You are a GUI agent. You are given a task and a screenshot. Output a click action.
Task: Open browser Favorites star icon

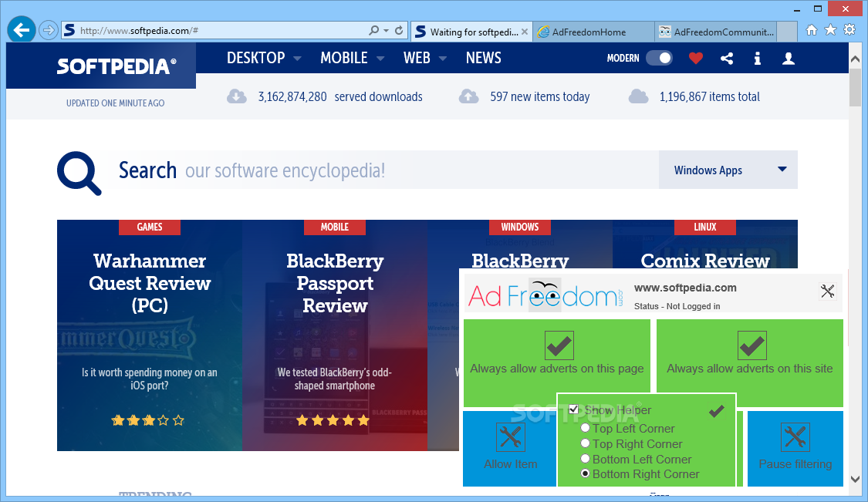coord(830,30)
